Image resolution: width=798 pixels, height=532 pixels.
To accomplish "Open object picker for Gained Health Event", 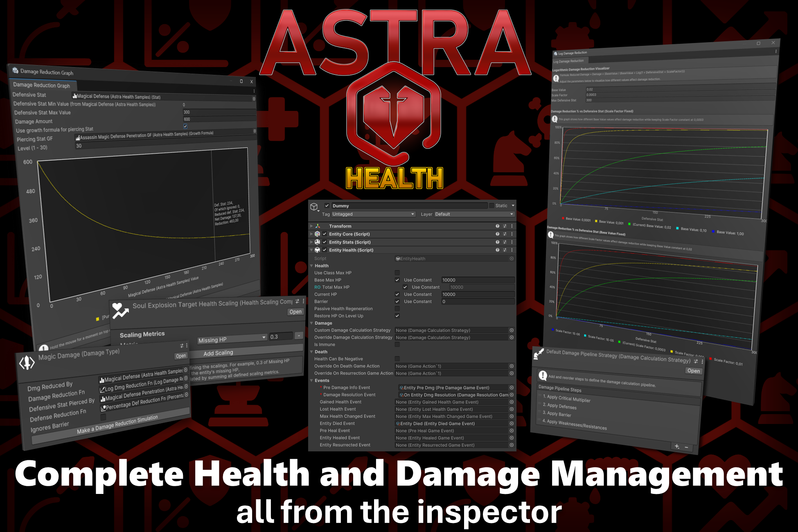I will [512, 402].
